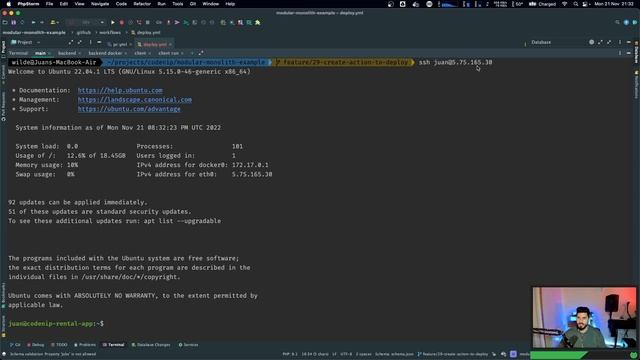640x360 pixels.
Task: Open the Tools menu
Action: 178,4
